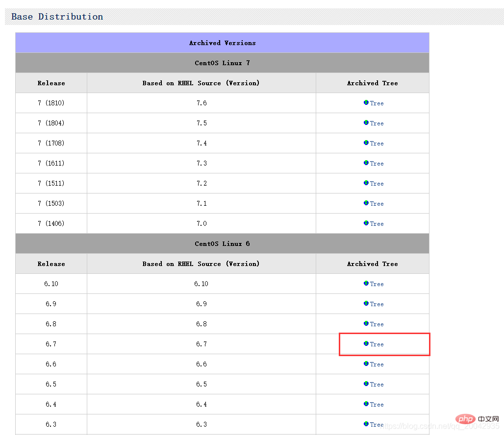Follow the Tree link for CentOS 6.8
Screen dimensions: 504x435
(x=377, y=324)
